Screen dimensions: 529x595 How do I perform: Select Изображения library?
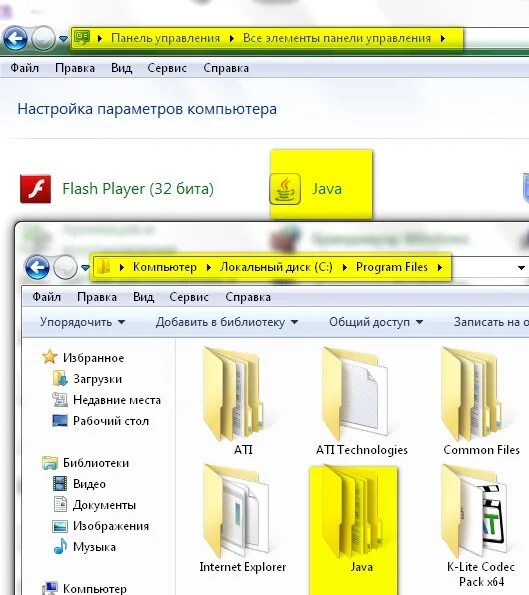111,526
